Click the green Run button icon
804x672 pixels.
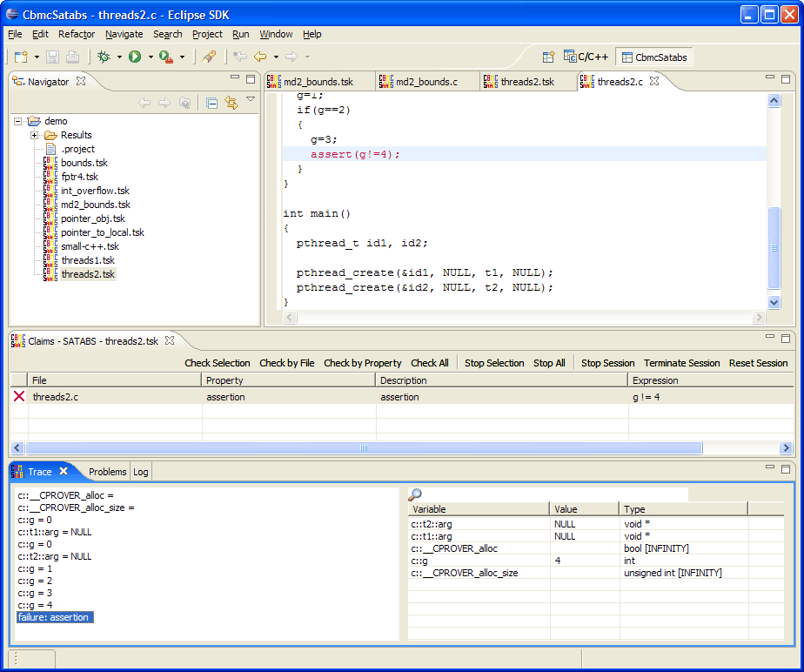(135, 57)
